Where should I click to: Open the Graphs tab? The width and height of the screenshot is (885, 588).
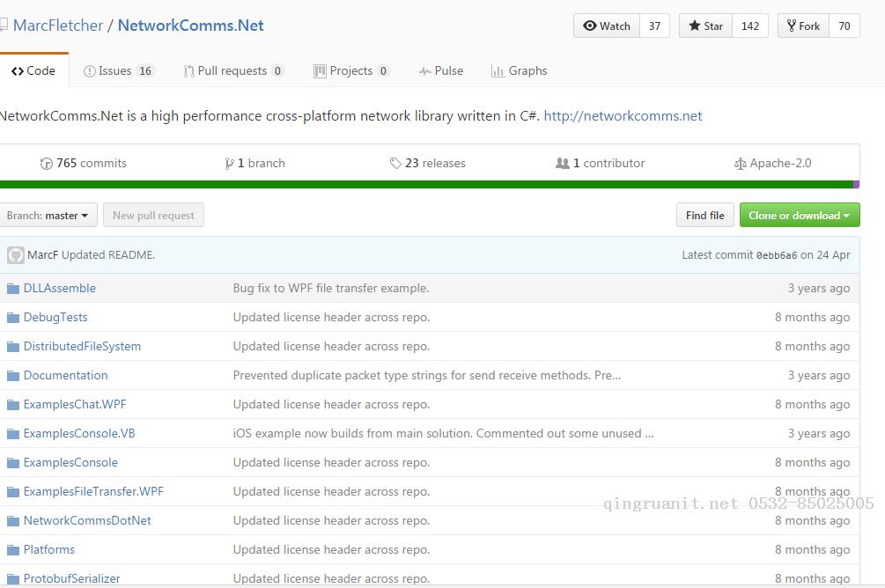pyautogui.click(x=520, y=70)
